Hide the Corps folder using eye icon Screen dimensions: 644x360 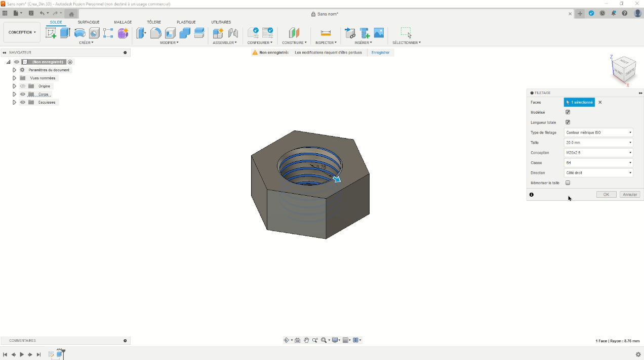click(x=23, y=95)
